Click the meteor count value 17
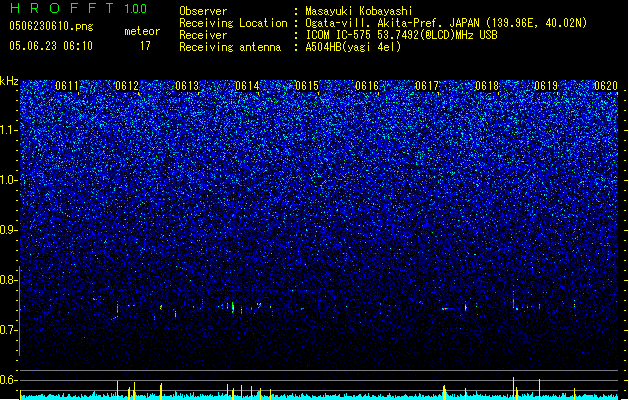 (145, 46)
